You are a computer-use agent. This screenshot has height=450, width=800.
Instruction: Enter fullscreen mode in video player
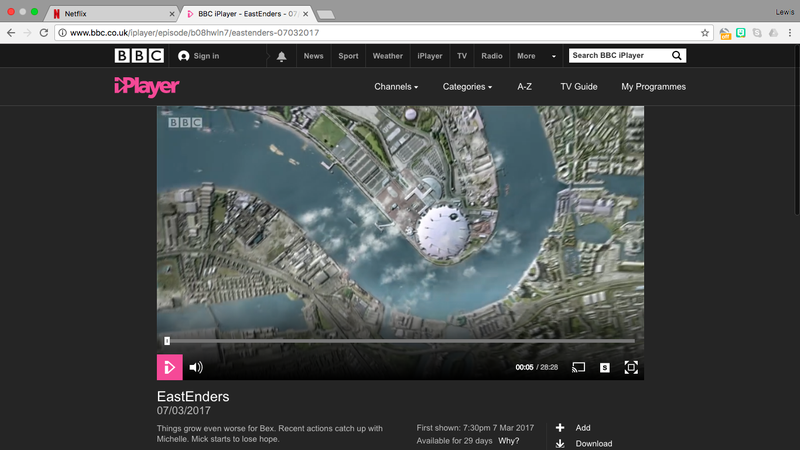(x=631, y=368)
